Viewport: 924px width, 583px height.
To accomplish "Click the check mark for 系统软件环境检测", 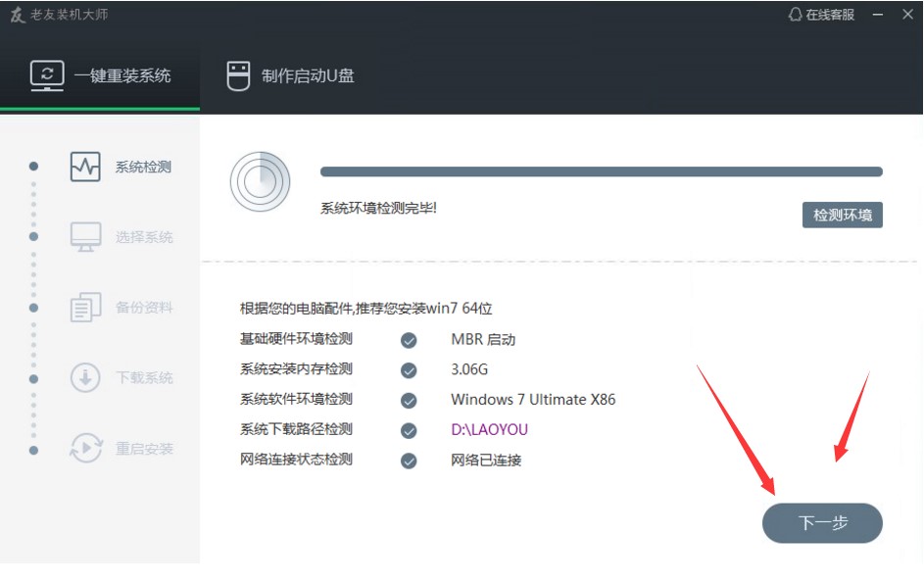I will pos(409,401).
